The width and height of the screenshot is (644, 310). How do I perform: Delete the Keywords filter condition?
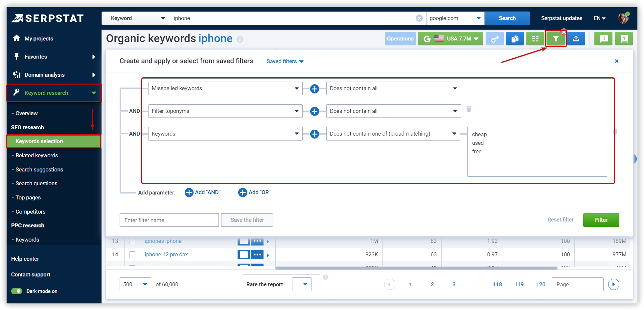click(x=615, y=132)
